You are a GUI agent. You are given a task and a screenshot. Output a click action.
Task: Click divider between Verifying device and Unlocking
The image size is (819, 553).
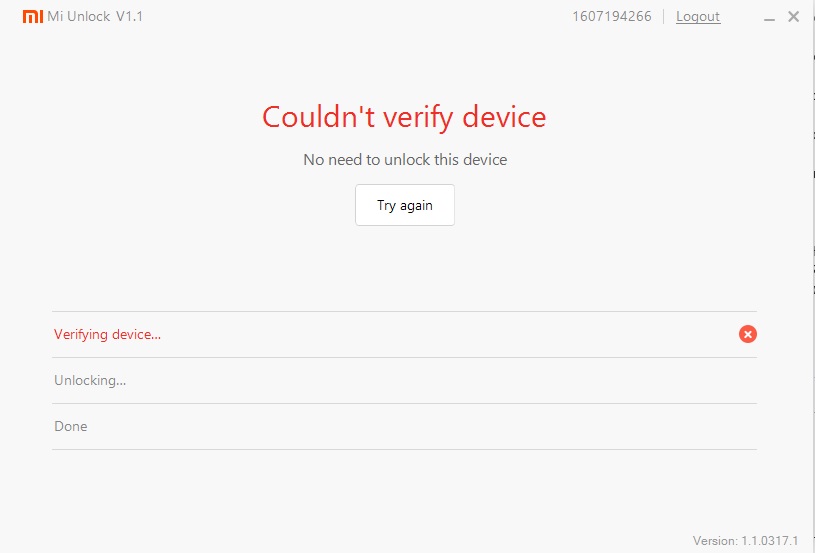click(404, 357)
